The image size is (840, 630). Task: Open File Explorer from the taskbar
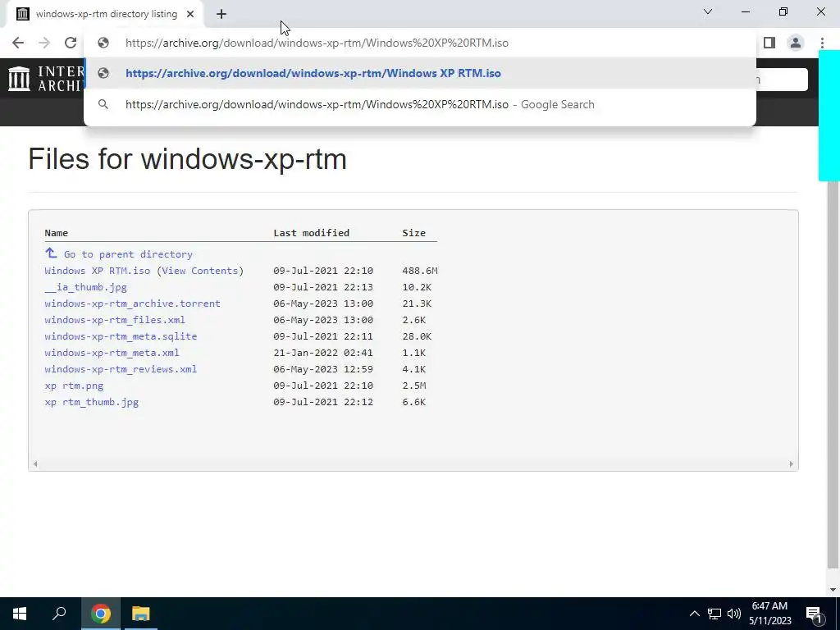coord(141,614)
